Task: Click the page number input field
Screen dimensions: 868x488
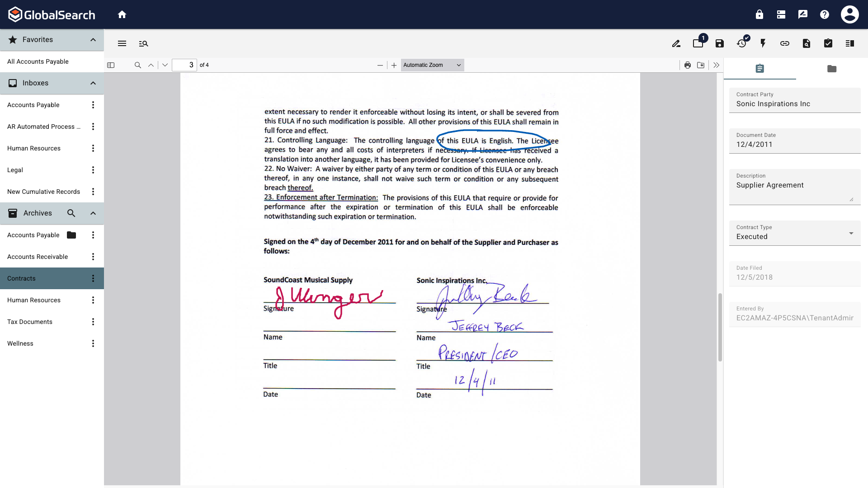Action: click(x=185, y=65)
